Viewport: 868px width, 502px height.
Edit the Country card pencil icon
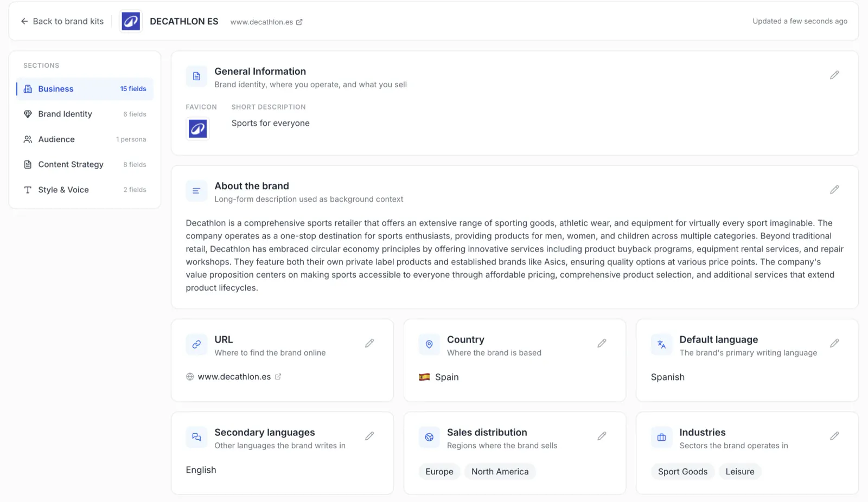[602, 343]
